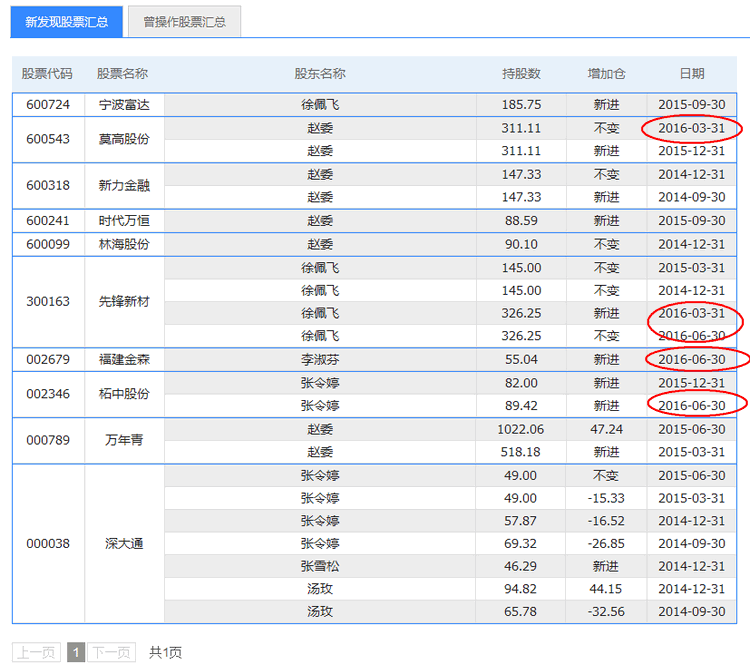This screenshot has width=750, height=665.
Task: Click date 2015-06-30 in 万年青 row
Action: coord(692,430)
